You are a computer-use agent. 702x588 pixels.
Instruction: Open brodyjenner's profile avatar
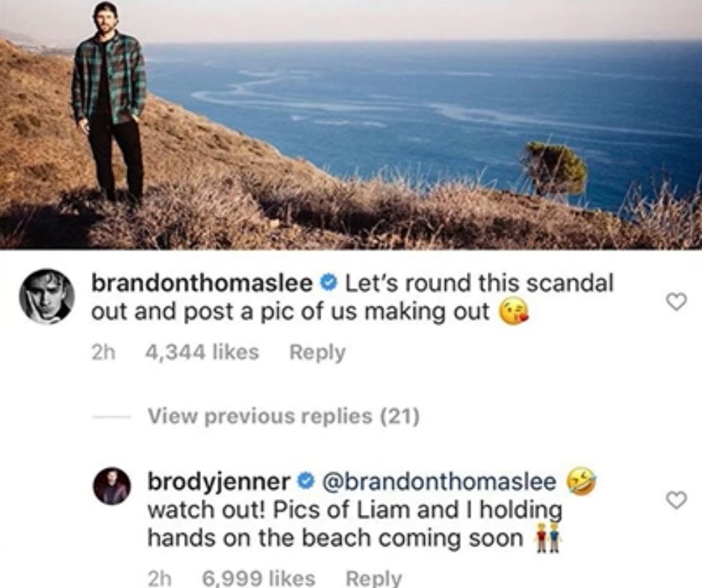pos(112,486)
